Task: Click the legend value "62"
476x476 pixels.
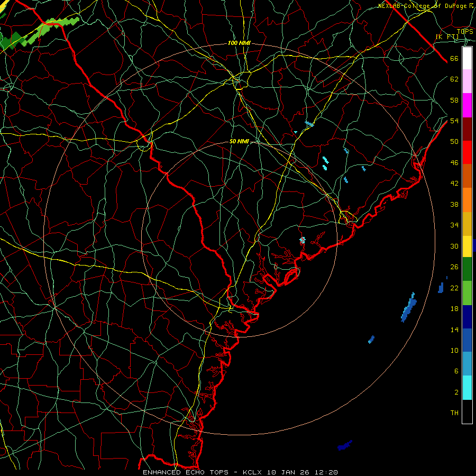Action: (x=454, y=79)
